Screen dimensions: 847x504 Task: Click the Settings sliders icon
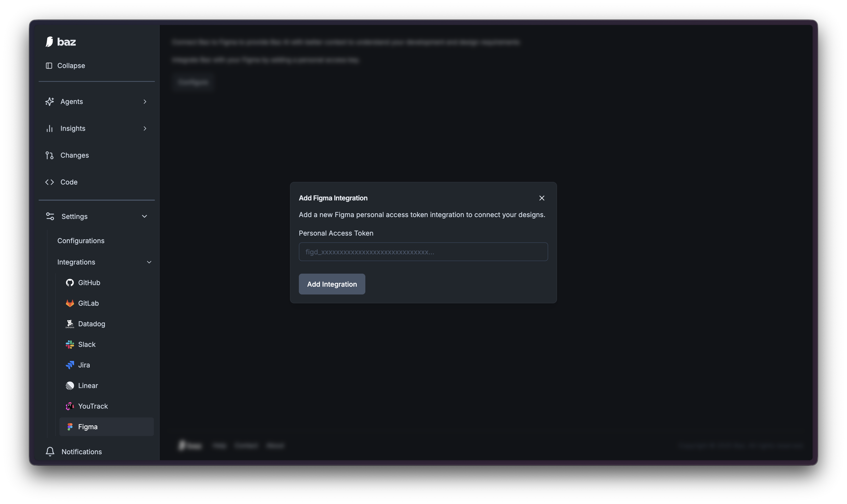click(x=50, y=216)
